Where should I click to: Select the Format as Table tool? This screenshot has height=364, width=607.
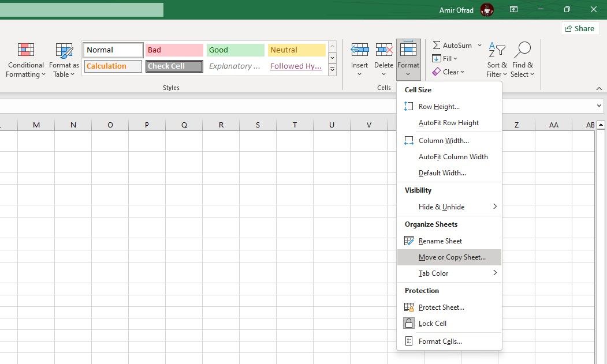tap(64, 59)
